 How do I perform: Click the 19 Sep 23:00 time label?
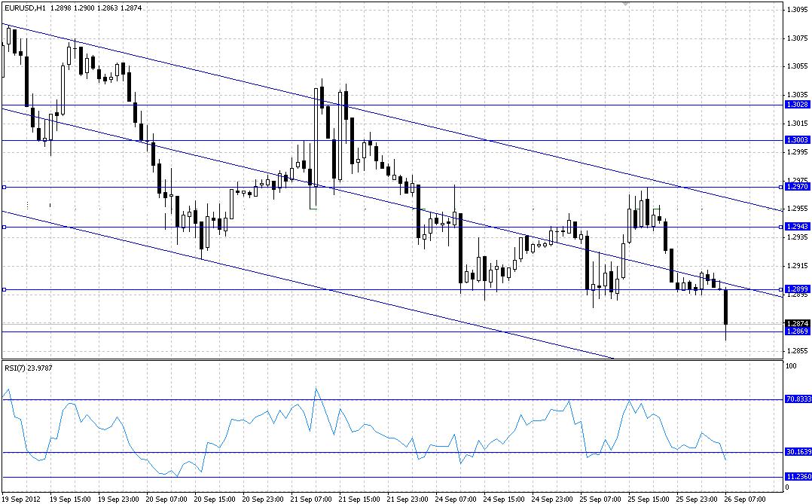(118, 499)
